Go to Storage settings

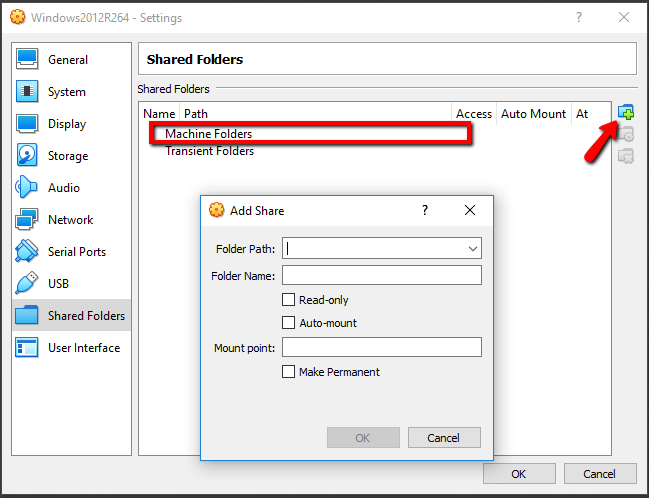tap(67, 156)
